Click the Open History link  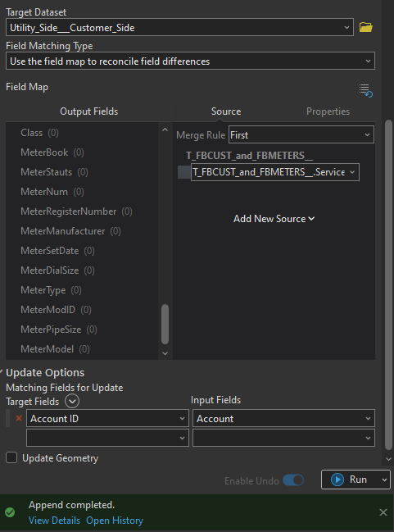[x=115, y=521]
